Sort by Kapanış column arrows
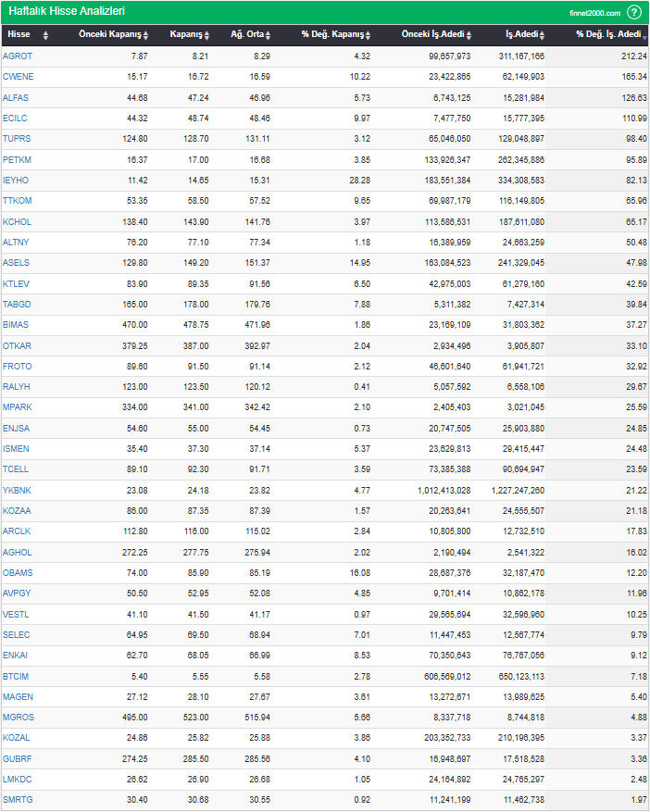The width and height of the screenshot is (650, 812). [206, 35]
